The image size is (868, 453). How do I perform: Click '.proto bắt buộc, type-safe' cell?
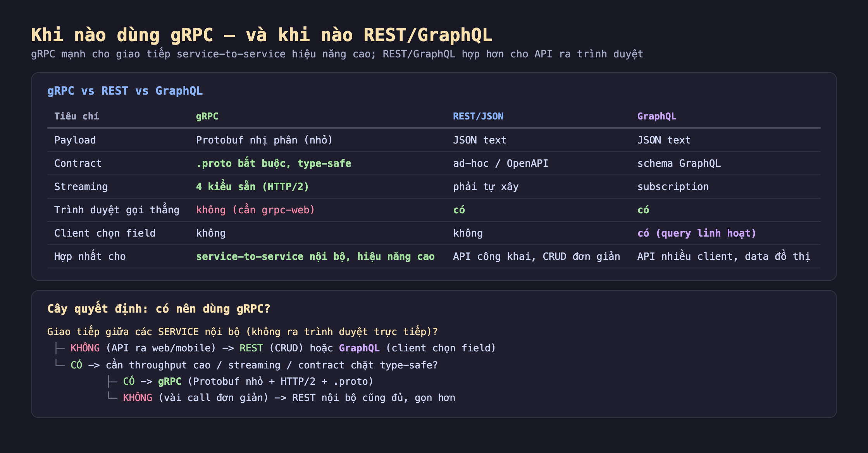point(274,163)
